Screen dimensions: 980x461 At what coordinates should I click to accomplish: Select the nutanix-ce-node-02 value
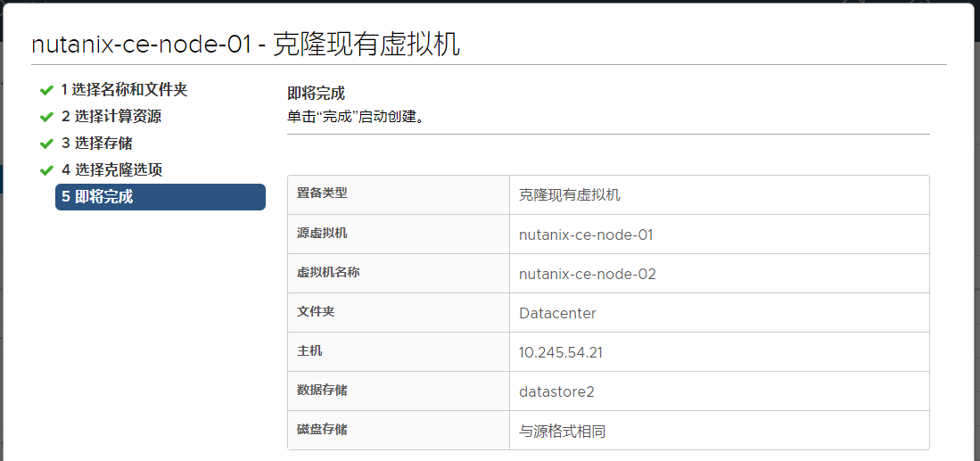pyautogui.click(x=588, y=275)
